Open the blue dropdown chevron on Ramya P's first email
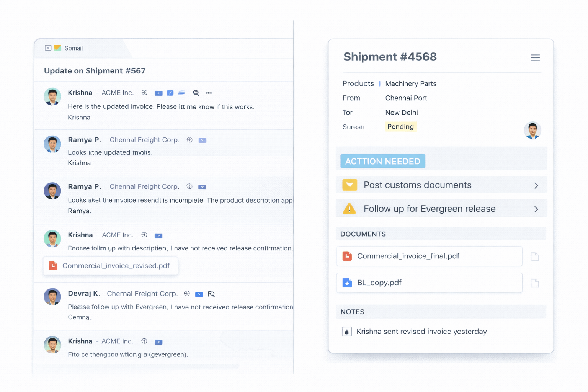This screenshot has height=392, width=588. (203, 140)
